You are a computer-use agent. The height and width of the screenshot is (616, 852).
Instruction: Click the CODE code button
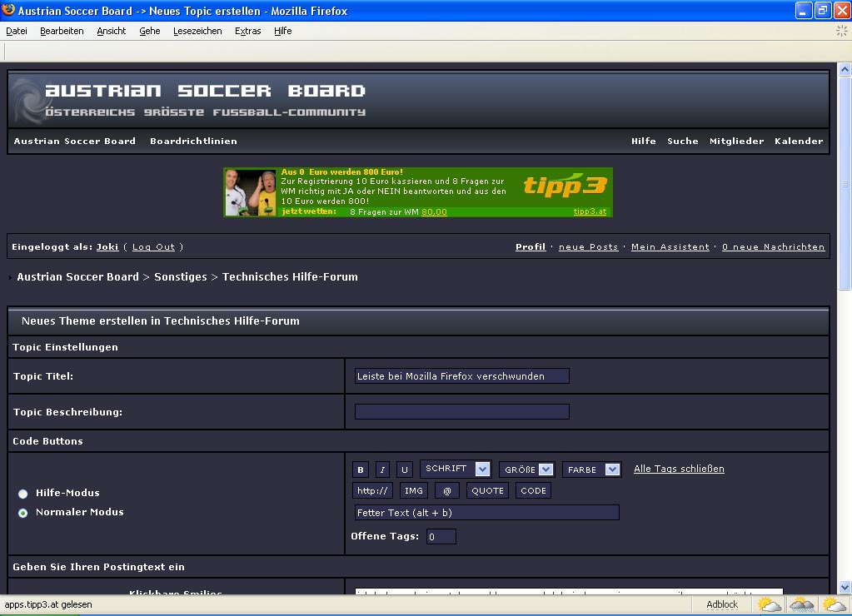534,490
